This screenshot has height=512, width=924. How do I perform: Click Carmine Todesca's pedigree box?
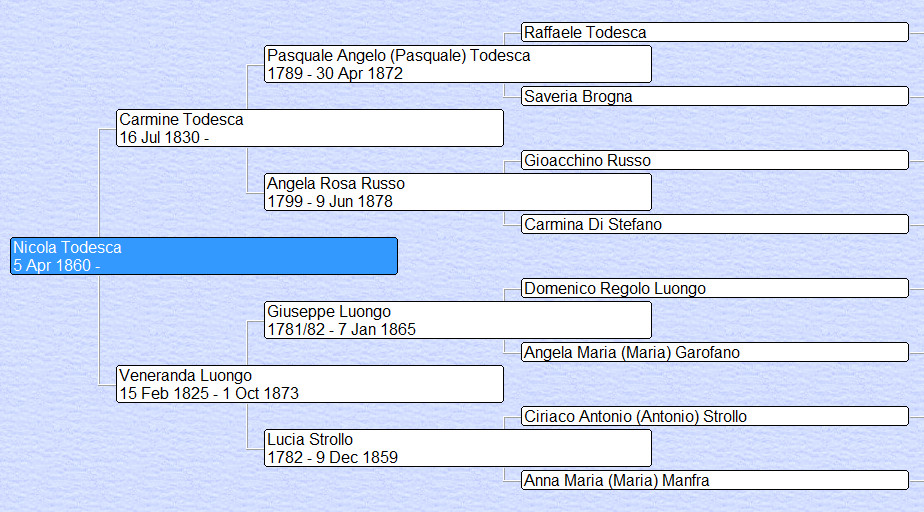(x=310, y=128)
